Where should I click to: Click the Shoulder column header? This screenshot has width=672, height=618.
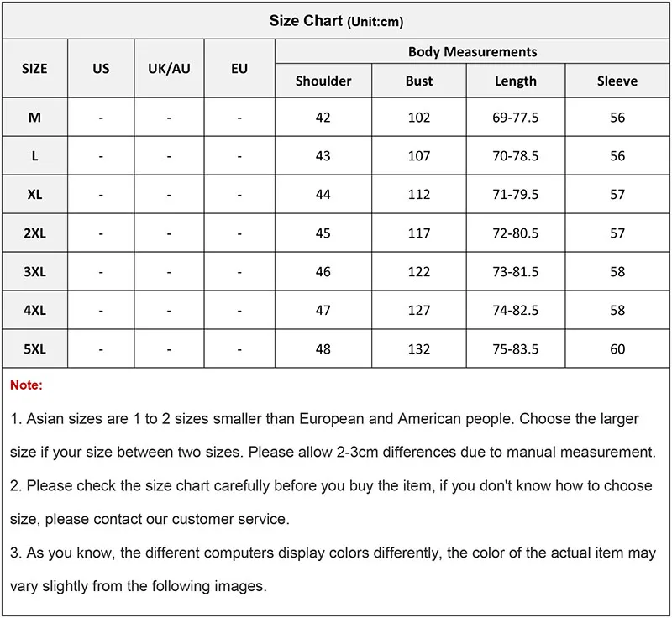tap(323, 81)
